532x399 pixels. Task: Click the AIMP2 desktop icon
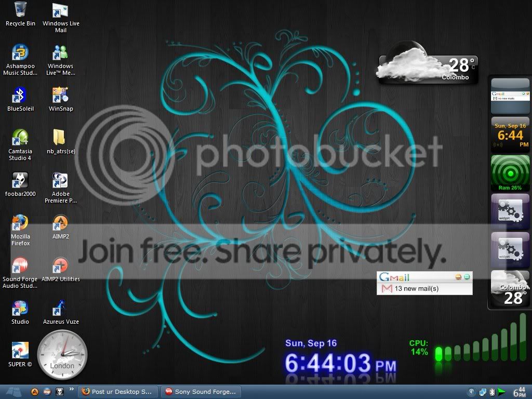60,227
